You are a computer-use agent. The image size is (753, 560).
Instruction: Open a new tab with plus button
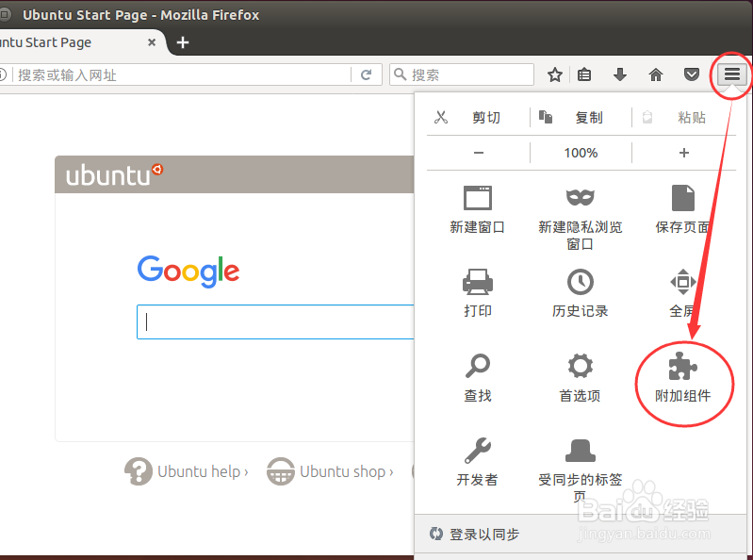[183, 42]
